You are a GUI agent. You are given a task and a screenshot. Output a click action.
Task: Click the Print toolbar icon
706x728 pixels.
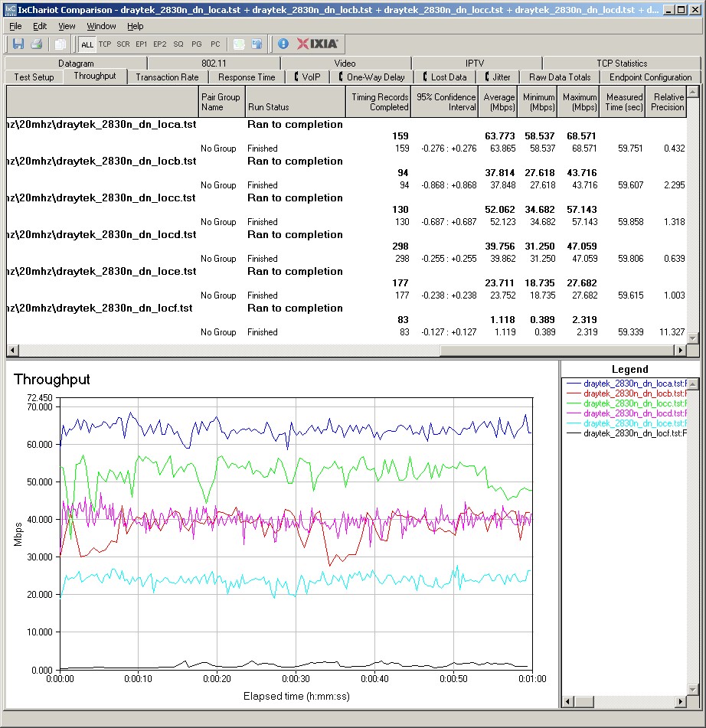coord(36,44)
